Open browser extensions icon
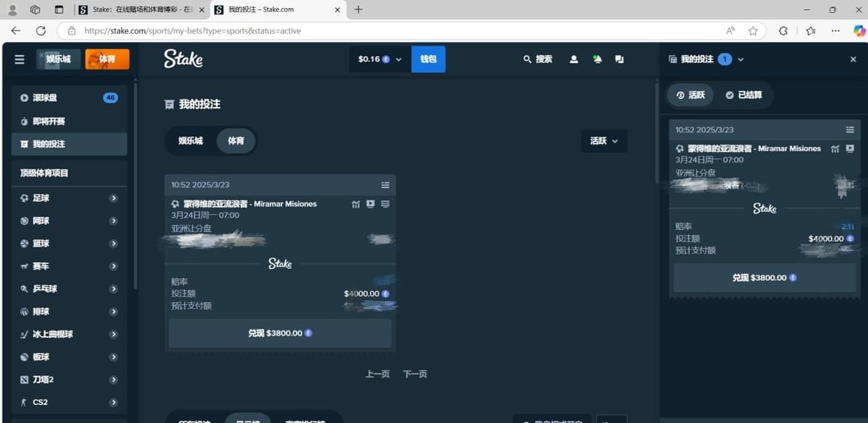This screenshot has height=423, width=868. tap(783, 31)
